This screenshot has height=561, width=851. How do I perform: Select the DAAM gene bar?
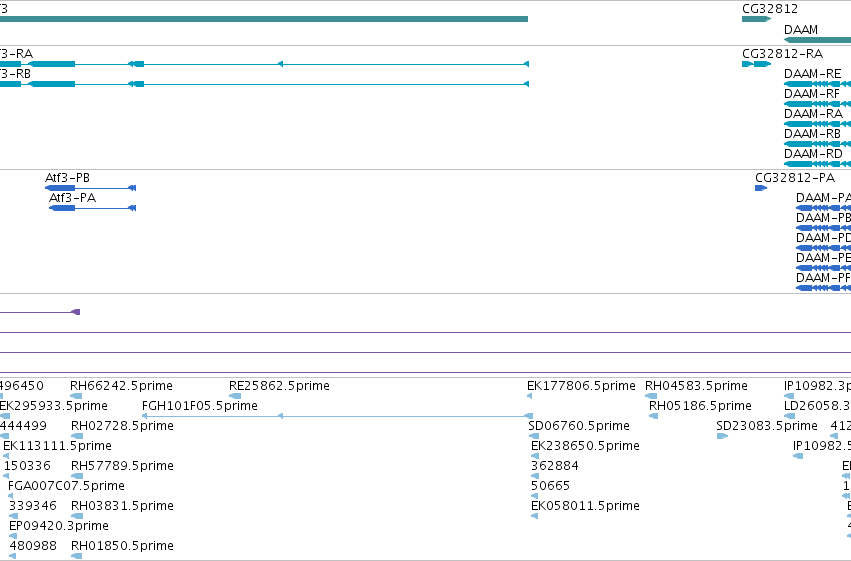[817, 40]
